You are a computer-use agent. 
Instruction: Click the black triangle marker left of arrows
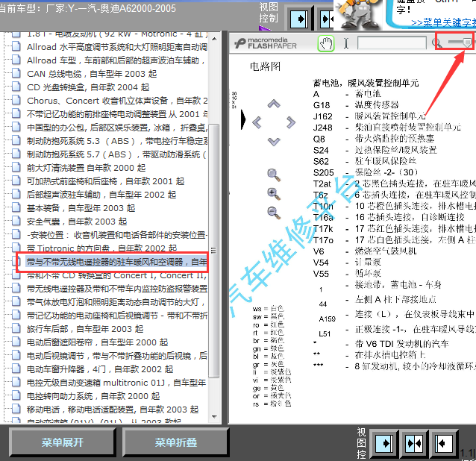[x=243, y=119]
